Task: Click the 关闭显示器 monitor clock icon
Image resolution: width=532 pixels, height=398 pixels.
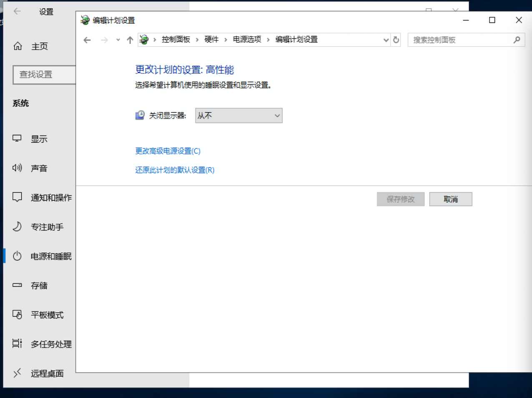Action: pyautogui.click(x=140, y=115)
